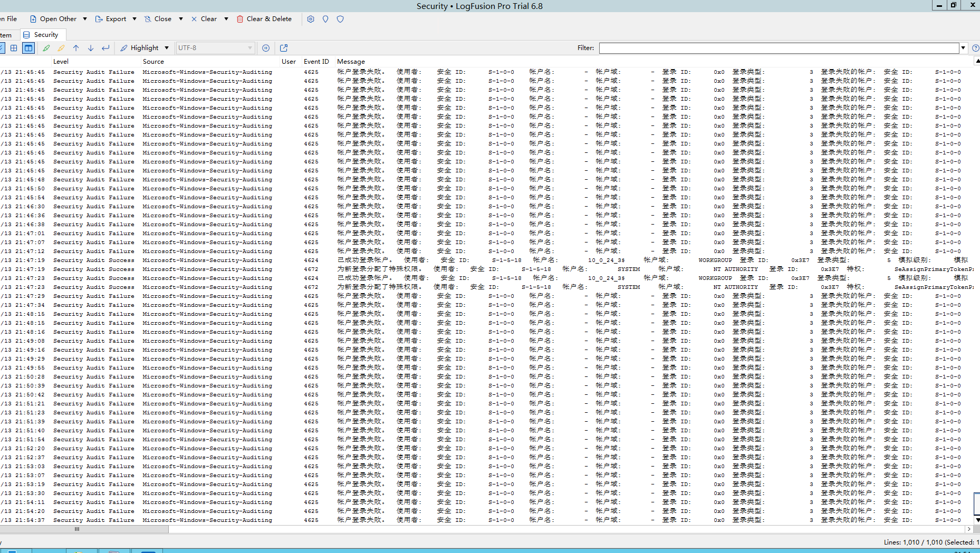Select the yellow highlighter tool
Viewport: 980px width, 553px height.
pos(61,48)
